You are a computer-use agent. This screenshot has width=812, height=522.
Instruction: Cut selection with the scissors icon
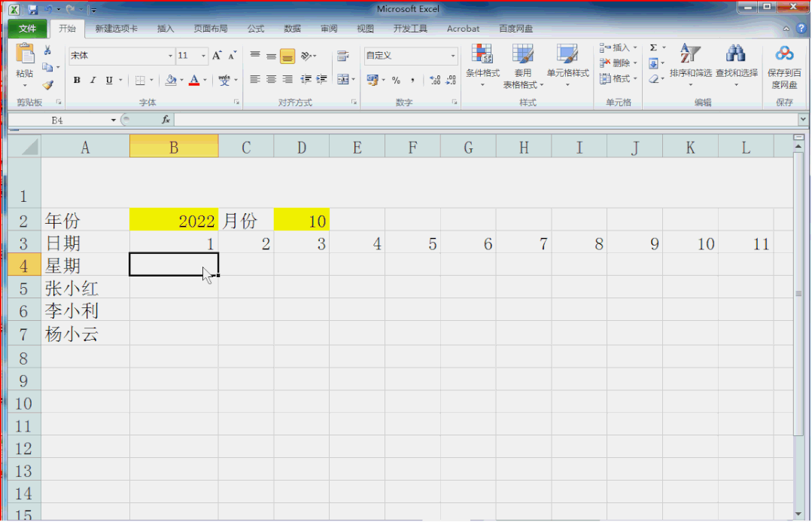tap(47, 50)
